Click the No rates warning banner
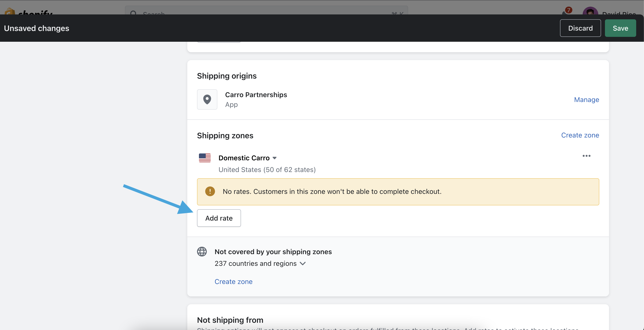 (398, 192)
